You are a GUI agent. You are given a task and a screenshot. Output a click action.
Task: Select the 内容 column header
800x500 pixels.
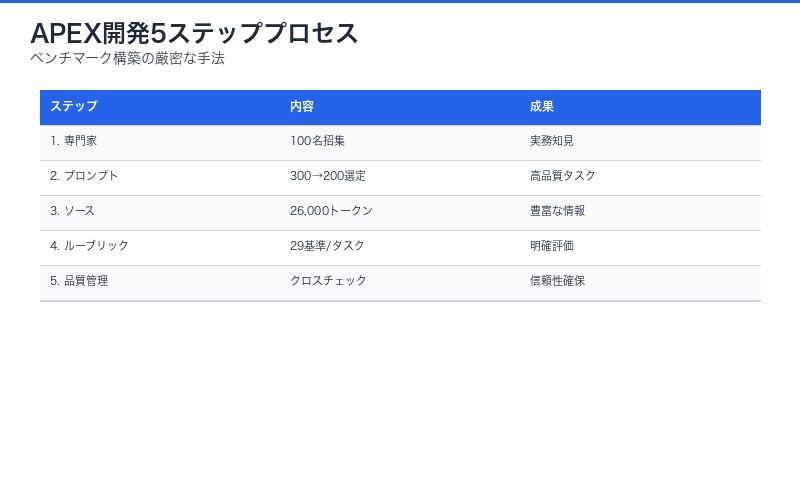302,107
